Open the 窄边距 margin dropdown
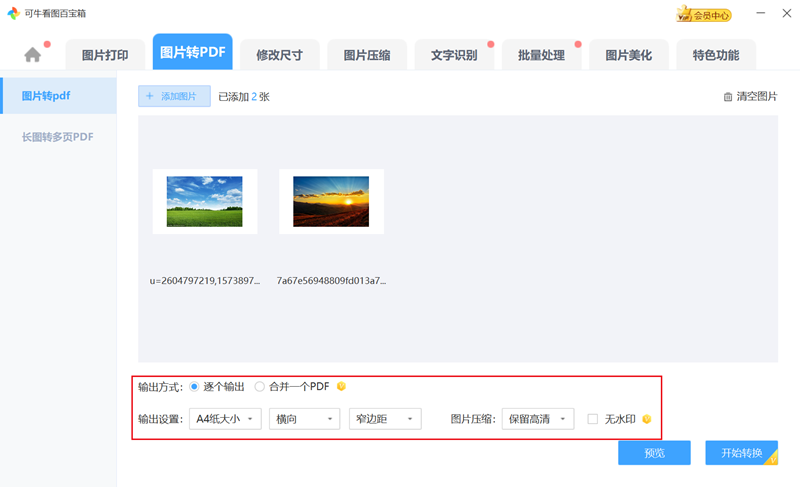This screenshot has width=800, height=487. pyautogui.click(x=385, y=419)
